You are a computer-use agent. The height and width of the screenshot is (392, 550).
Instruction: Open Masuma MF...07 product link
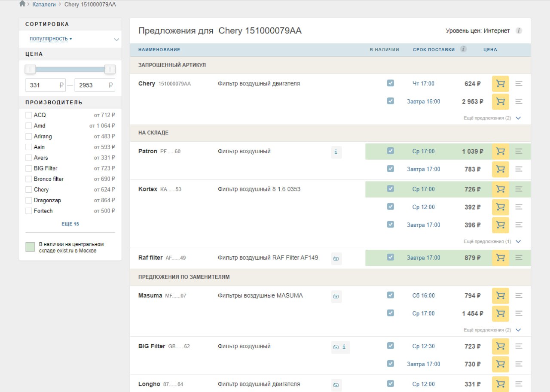click(162, 296)
